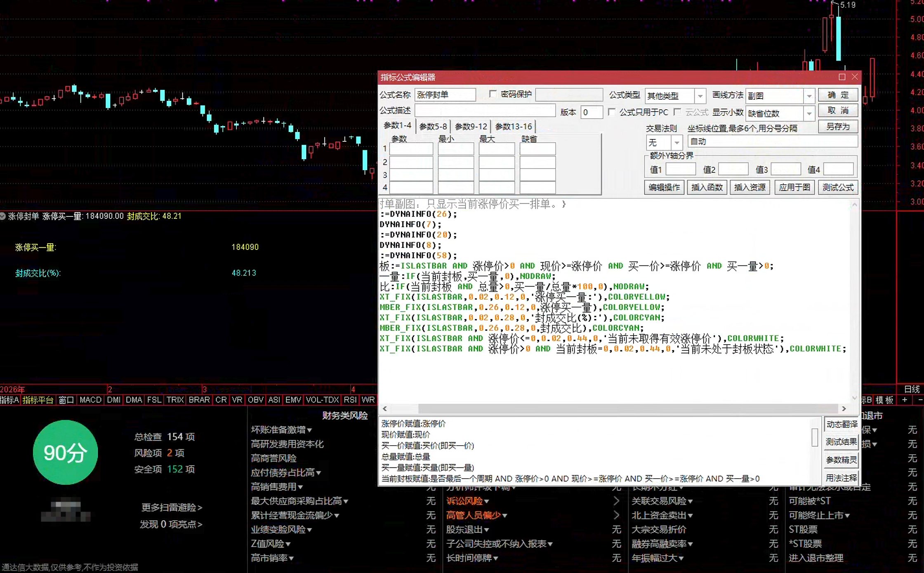Expand 坏账准备激增 risk item
924x573 pixels.
pyautogui.click(x=310, y=430)
